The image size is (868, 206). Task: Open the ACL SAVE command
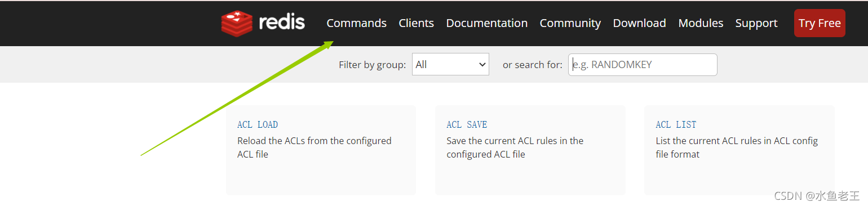coord(467,124)
